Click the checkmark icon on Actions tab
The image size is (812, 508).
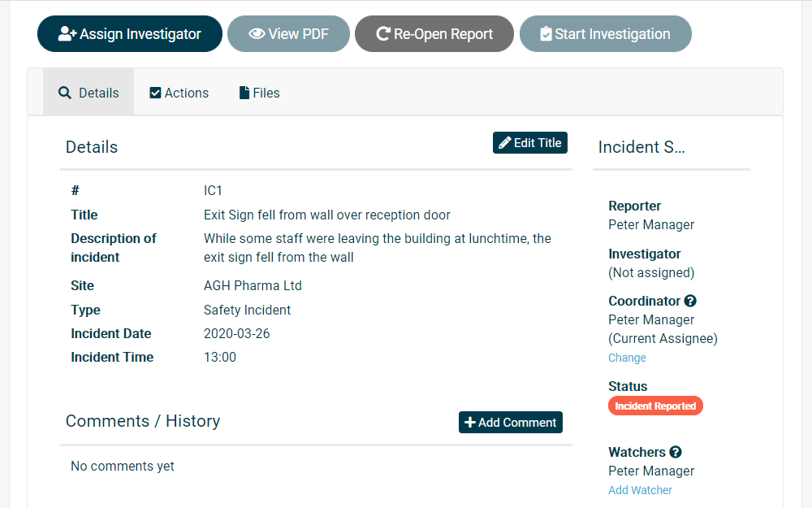point(155,93)
